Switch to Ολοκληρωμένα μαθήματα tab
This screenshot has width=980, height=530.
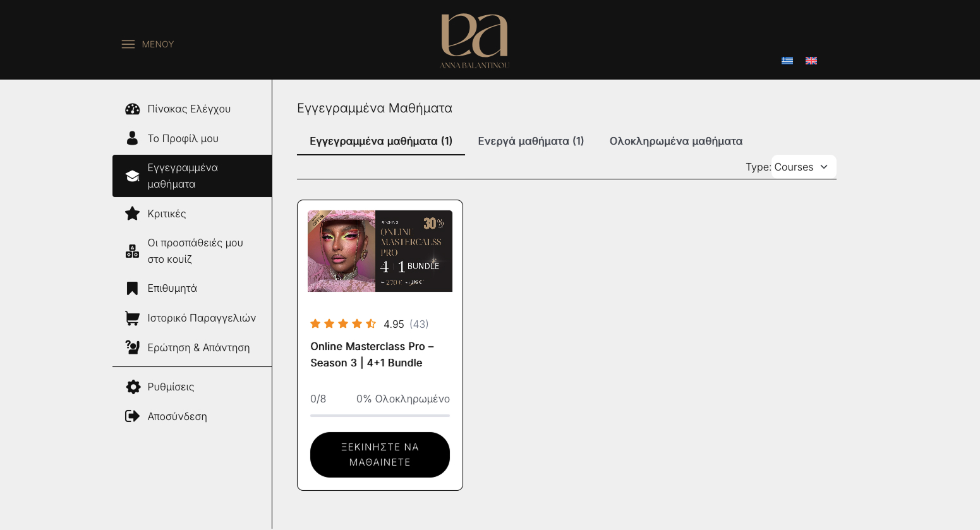pyautogui.click(x=676, y=141)
